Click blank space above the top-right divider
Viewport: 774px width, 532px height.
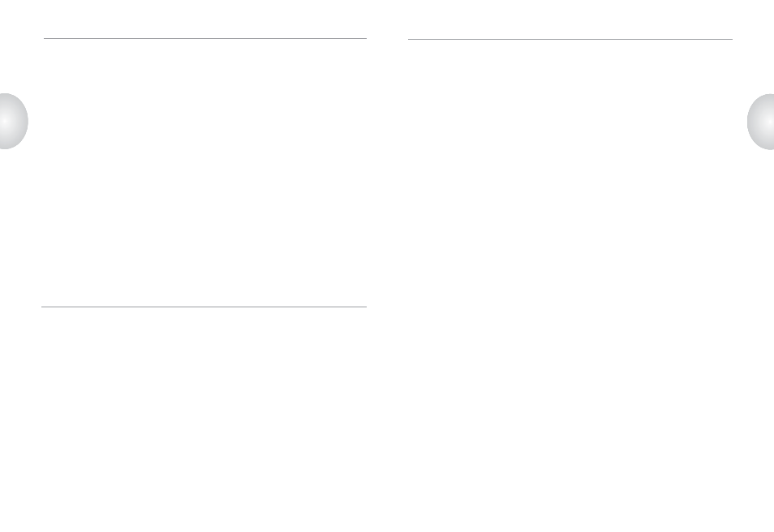coord(570,19)
